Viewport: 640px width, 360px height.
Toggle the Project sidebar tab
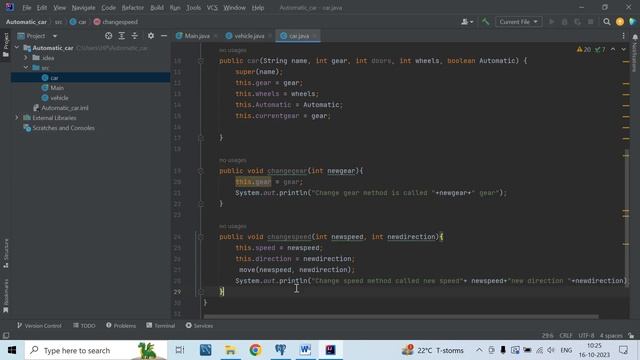[x=6, y=45]
